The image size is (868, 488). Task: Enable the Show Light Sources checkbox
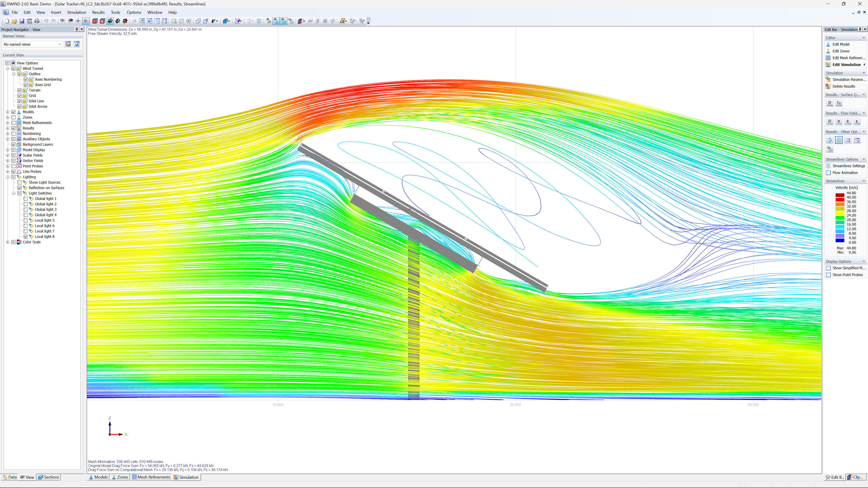coord(20,182)
